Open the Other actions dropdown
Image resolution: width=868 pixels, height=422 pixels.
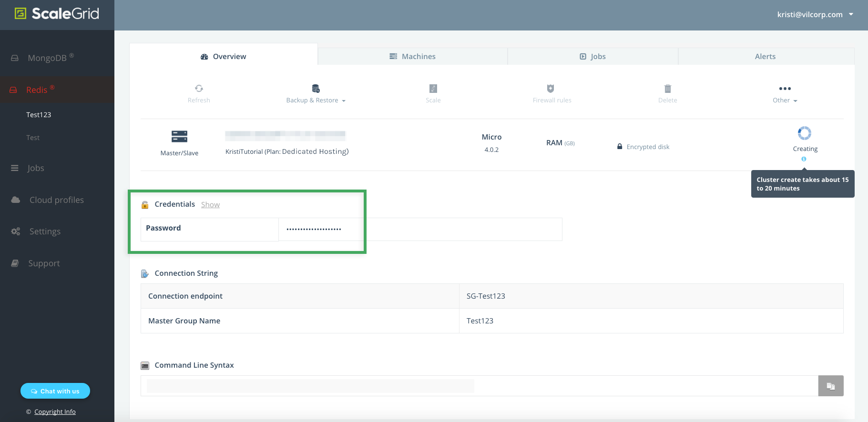[x=785, y=100]
